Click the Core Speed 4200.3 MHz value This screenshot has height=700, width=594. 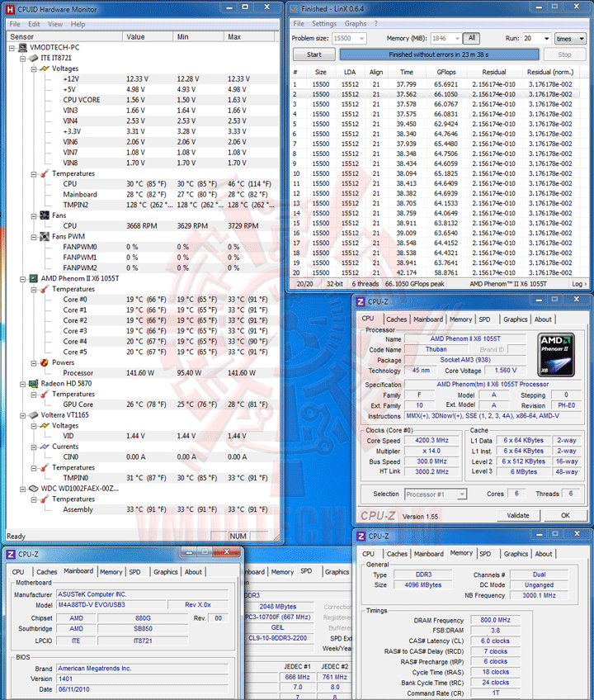[x=431, y=440]
